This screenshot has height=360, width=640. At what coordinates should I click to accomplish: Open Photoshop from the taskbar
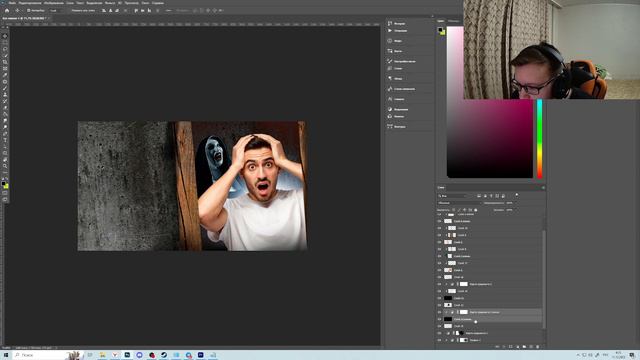127,355
